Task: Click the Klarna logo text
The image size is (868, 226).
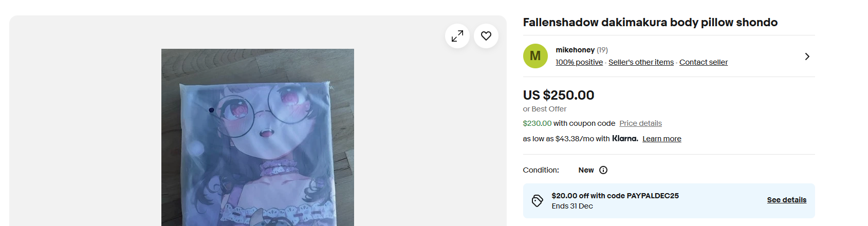Action: [x=625, y=139]
